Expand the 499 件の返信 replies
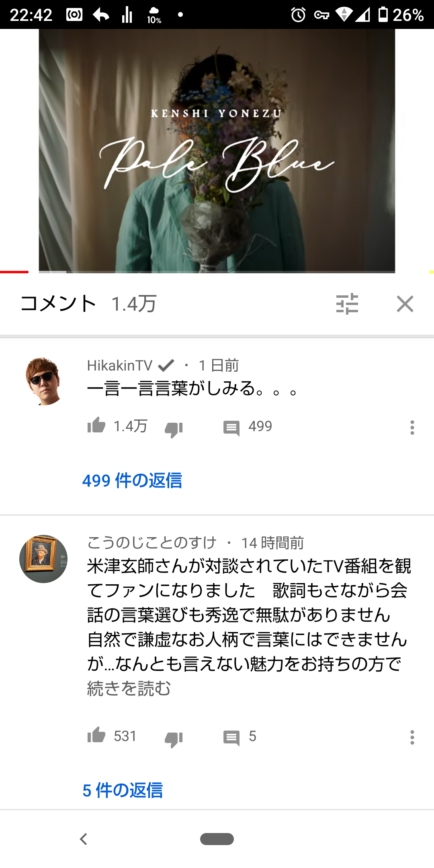Image resolution: width=434 pixels, height=868 pixels. (132, 481)
